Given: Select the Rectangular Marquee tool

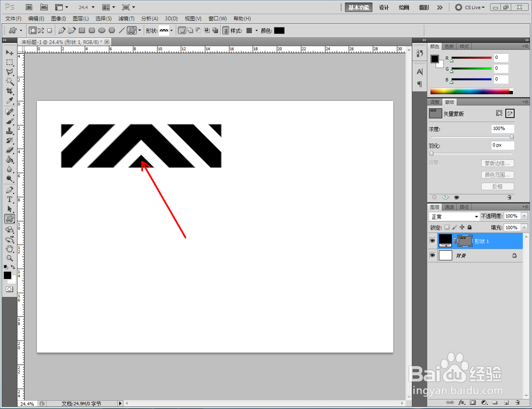Looking at the screenshot, I should click(x=10, y=62).
